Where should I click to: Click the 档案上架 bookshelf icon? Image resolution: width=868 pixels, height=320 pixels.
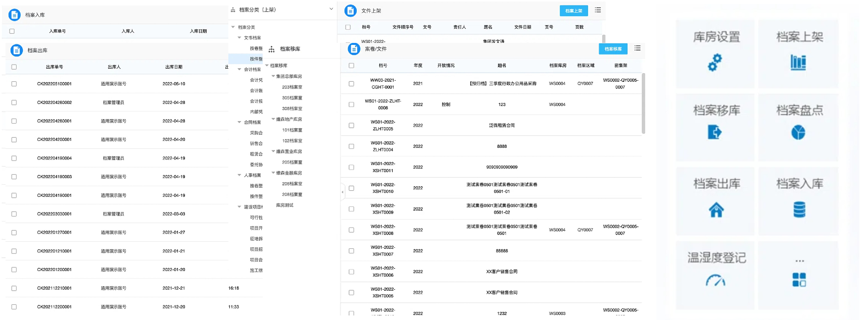tap(798, 63)
